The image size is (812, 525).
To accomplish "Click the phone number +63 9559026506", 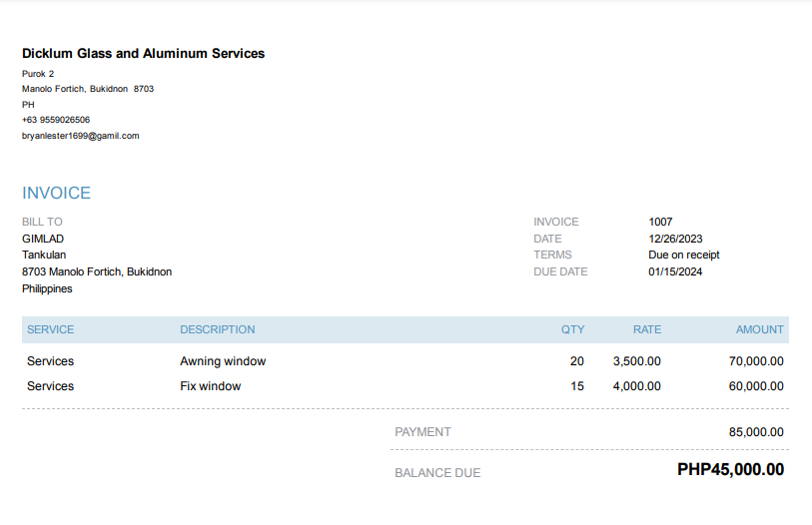I will pyautogui.click(x=56, y=120).
